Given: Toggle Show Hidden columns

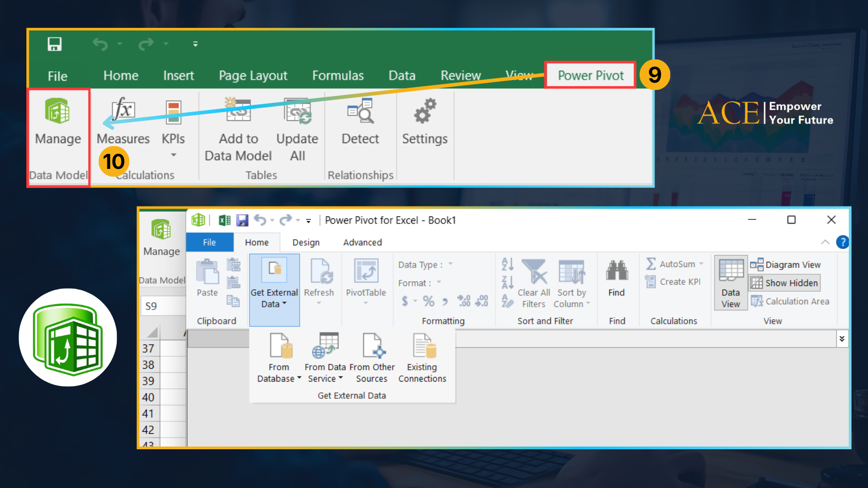Looking at the screenshot, I should click(784, 282).
